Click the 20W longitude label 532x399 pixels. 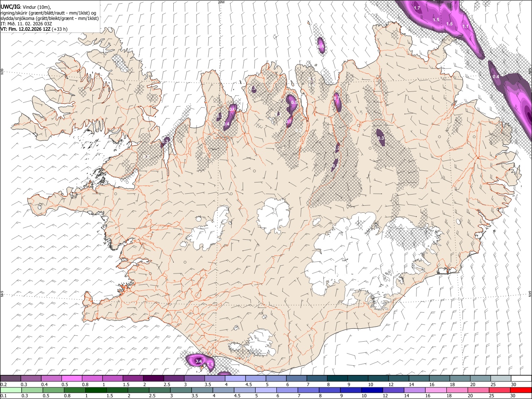tap(221, 2)
